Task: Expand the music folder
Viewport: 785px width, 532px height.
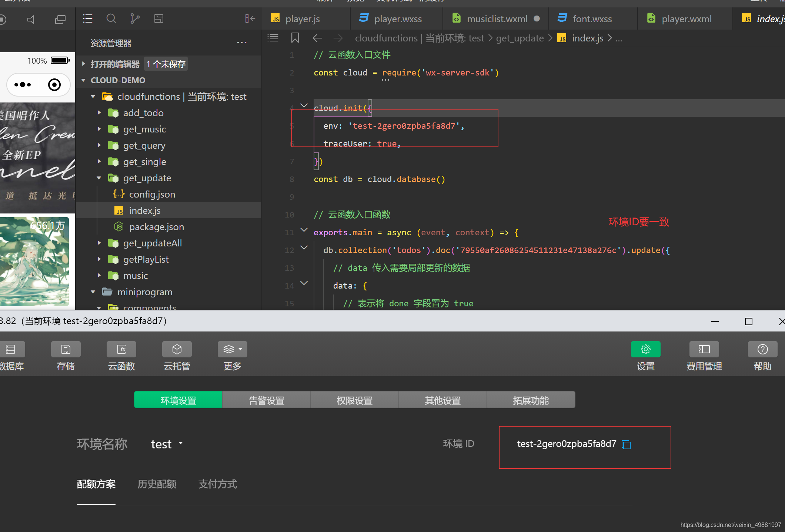Action: 99,276
